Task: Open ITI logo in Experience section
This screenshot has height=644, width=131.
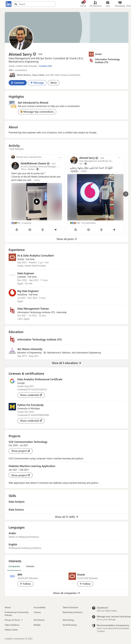Action: click(12, 310)
